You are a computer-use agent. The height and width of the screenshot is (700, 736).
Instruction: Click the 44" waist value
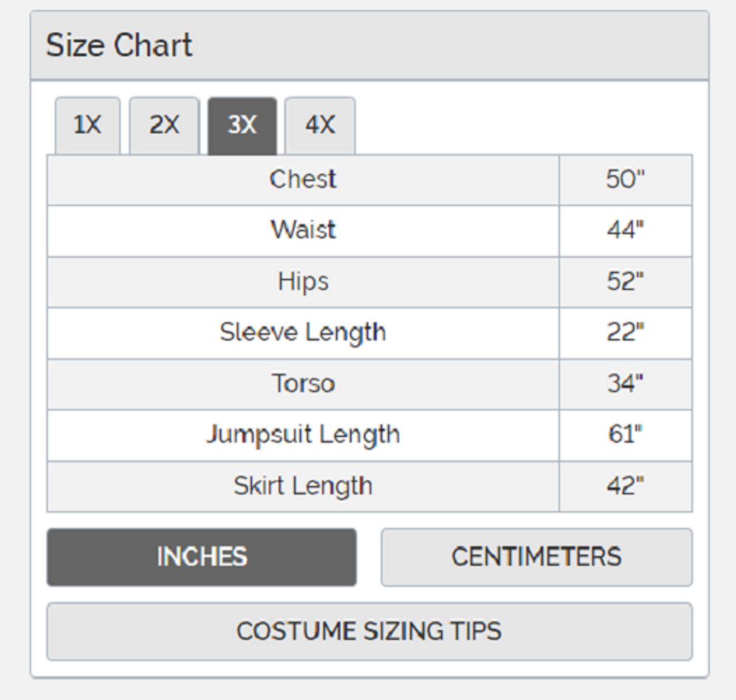[625, 230]
